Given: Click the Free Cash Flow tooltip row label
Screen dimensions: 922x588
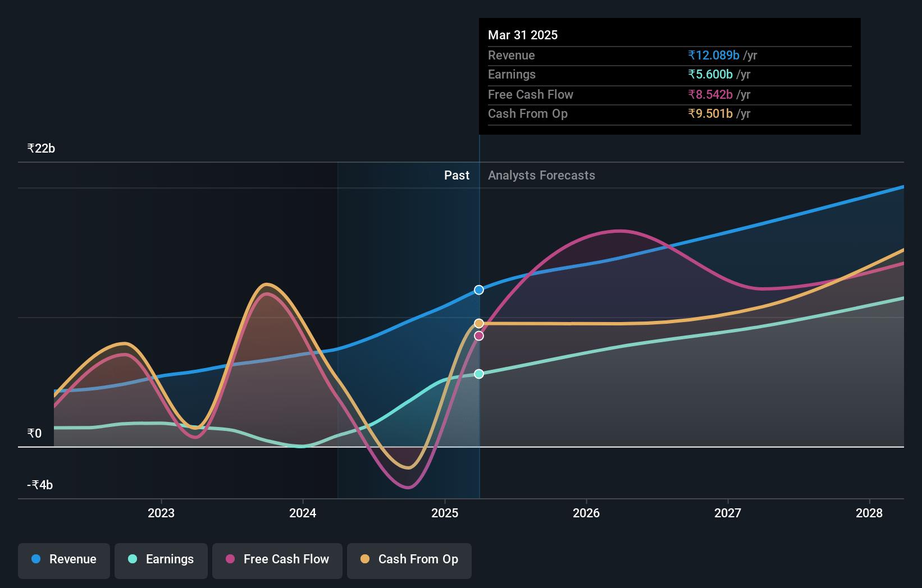Looking at the screenshot, I should (531, 94).
